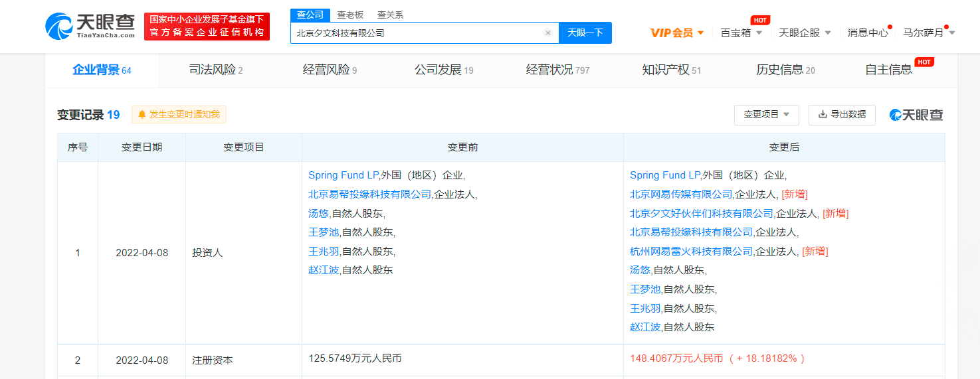Open 王兆羽 shareholder link in 变更后 column

(645, 309)
